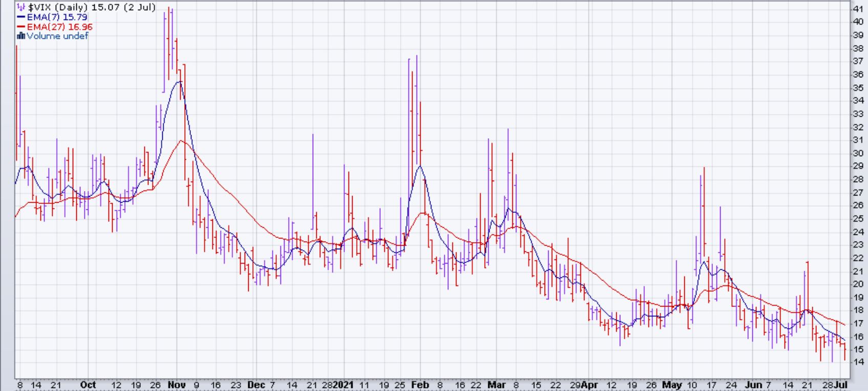Click the Oct label on the date axis
Image resolution: width=868 pixels, height=391 pixels.
[88, 385]
